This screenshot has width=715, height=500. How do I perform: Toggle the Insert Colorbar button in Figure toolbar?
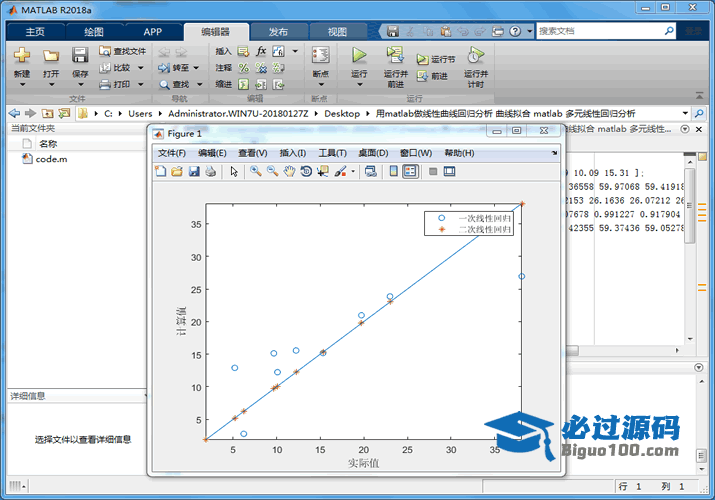(x=394, y=172)
